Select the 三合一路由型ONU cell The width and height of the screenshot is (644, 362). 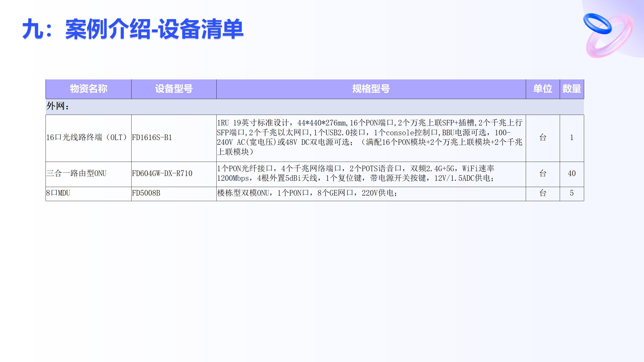(x=89, y=174)
